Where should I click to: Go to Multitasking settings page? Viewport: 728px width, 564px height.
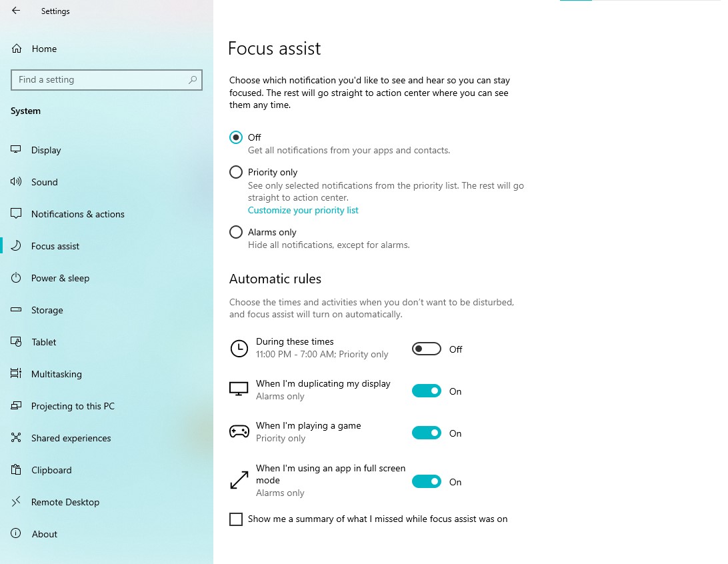tap(57, 374)
